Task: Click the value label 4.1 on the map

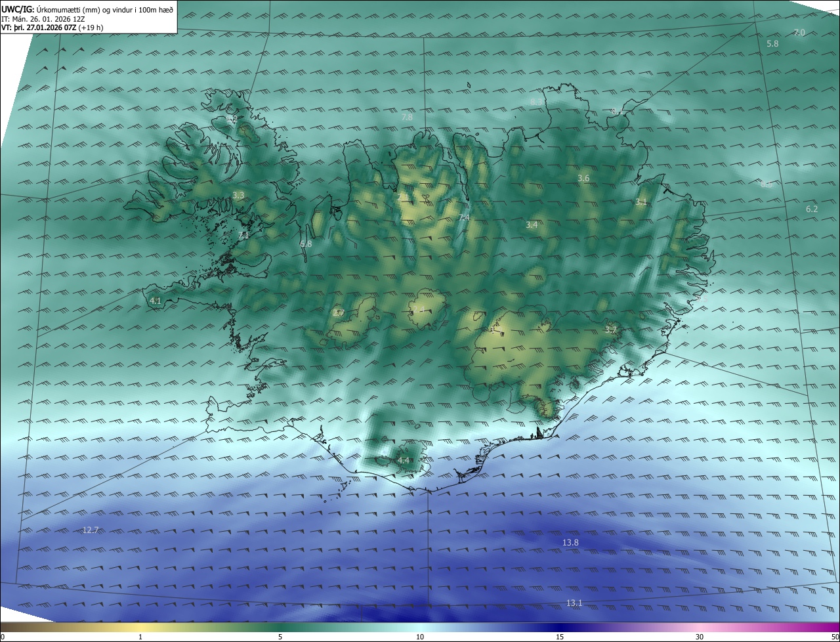Action: click(156, 301)
